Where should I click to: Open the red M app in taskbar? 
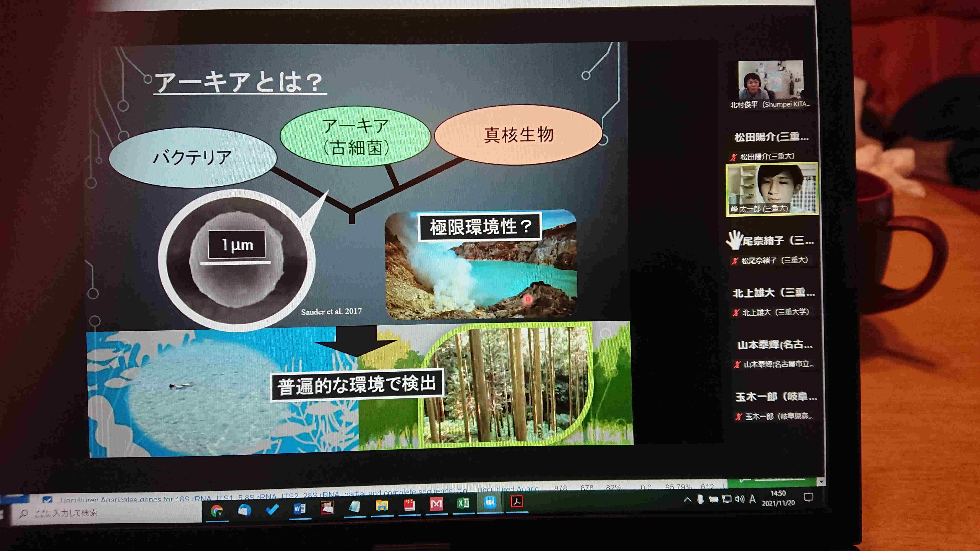tap(436, 504)
